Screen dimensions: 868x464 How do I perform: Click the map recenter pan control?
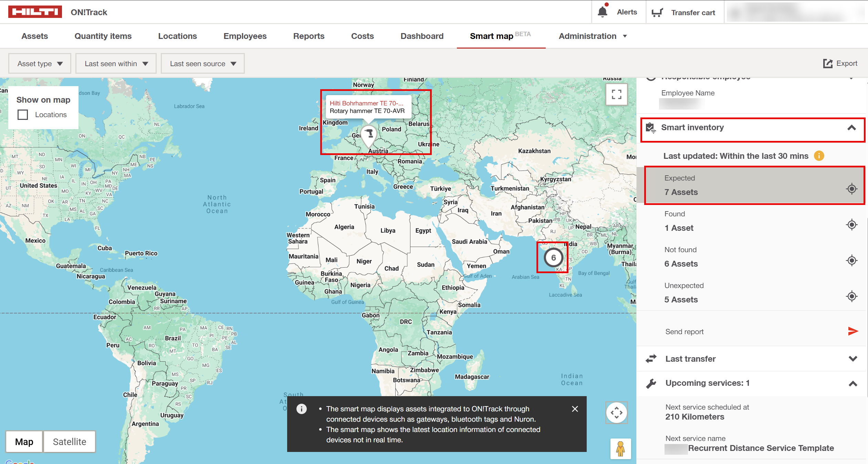pyautogui.click(x=616, y=412)
